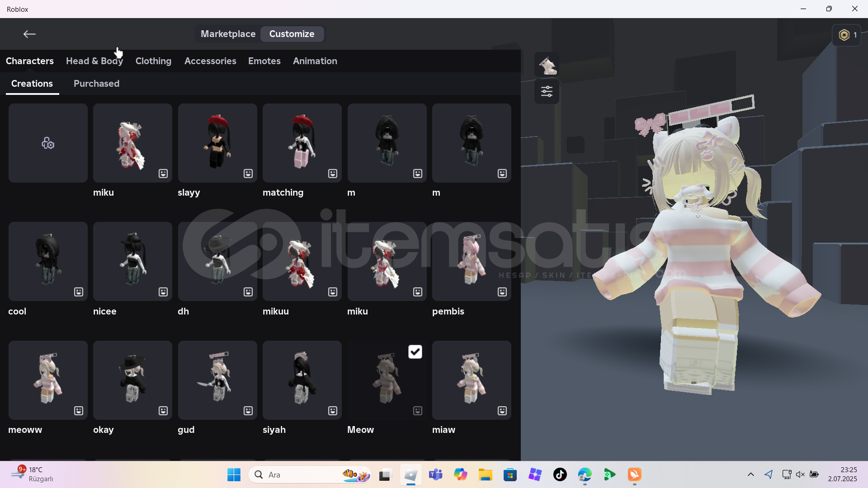Select the siyah outfit thumbnail
Image resolution: width=868 pixels, height=488 pixels.
click(x=302, y=380)
